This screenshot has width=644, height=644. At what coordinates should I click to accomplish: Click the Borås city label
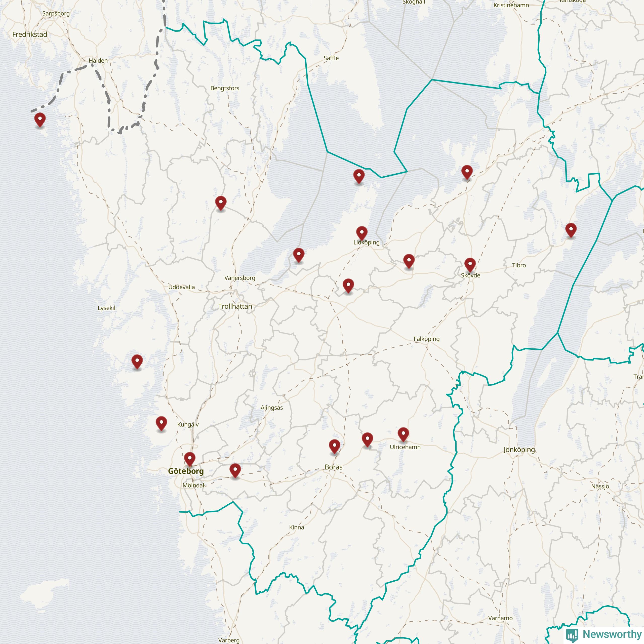(x=334, y=467)
